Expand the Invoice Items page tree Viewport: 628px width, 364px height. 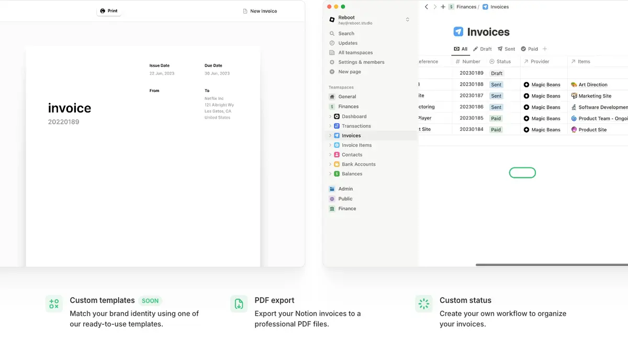pyautogui.click(x=330, y=145)
